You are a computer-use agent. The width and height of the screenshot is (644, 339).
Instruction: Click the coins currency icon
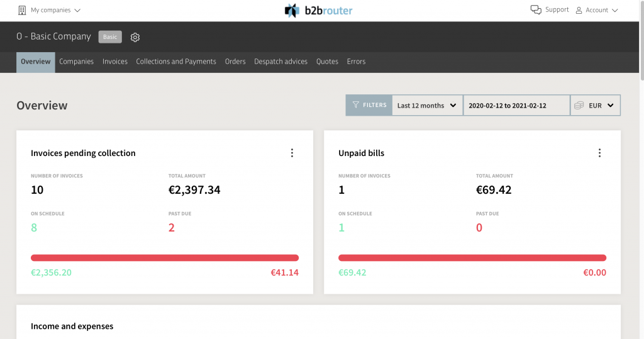click(579, 106)
